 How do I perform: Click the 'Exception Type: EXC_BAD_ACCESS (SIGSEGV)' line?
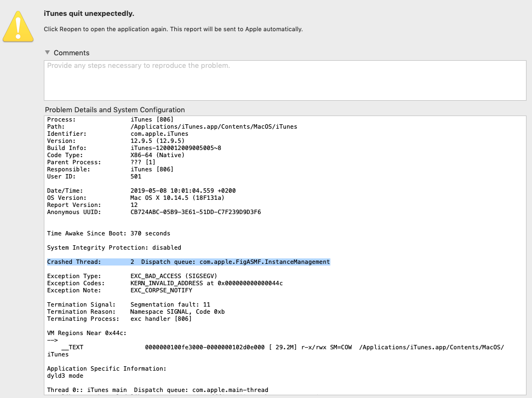tap(132, 276)
